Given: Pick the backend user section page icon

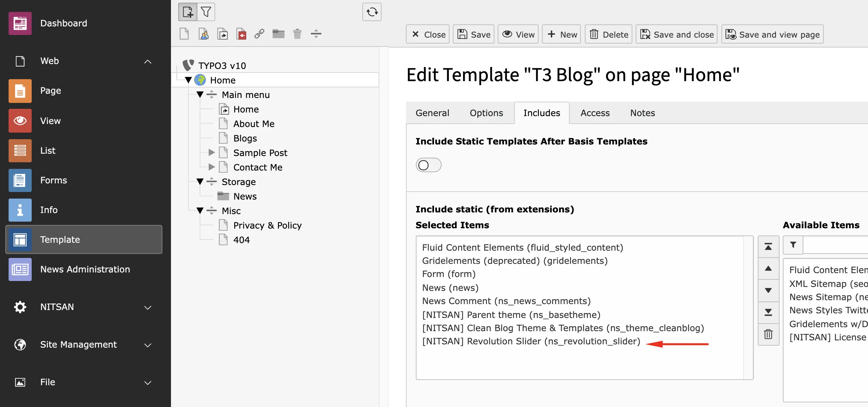Looking at the screenshot, I should click(x=203, y=34).
